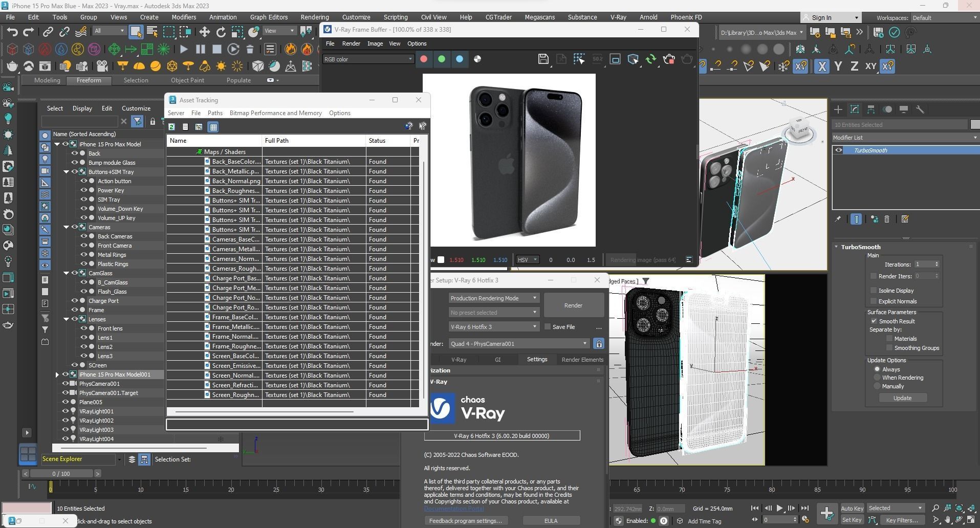
Task: Click the Redo arrow in main toolbar
Action: 28,32
